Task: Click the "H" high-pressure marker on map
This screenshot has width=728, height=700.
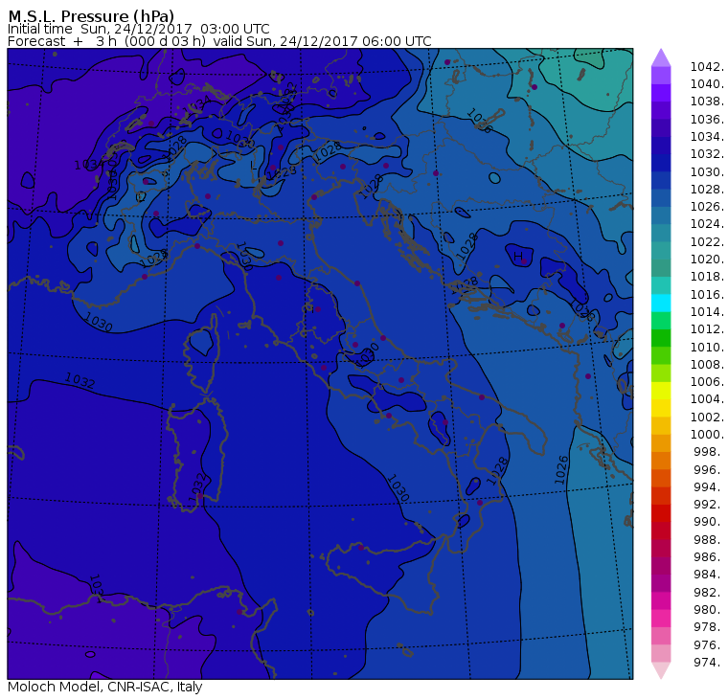Action: 518,257
